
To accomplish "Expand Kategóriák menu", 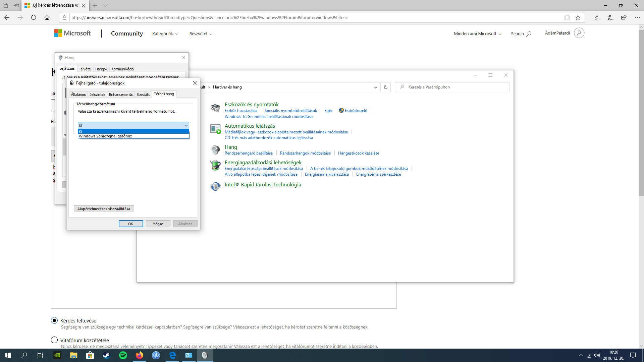I will (x=165, y=34).
